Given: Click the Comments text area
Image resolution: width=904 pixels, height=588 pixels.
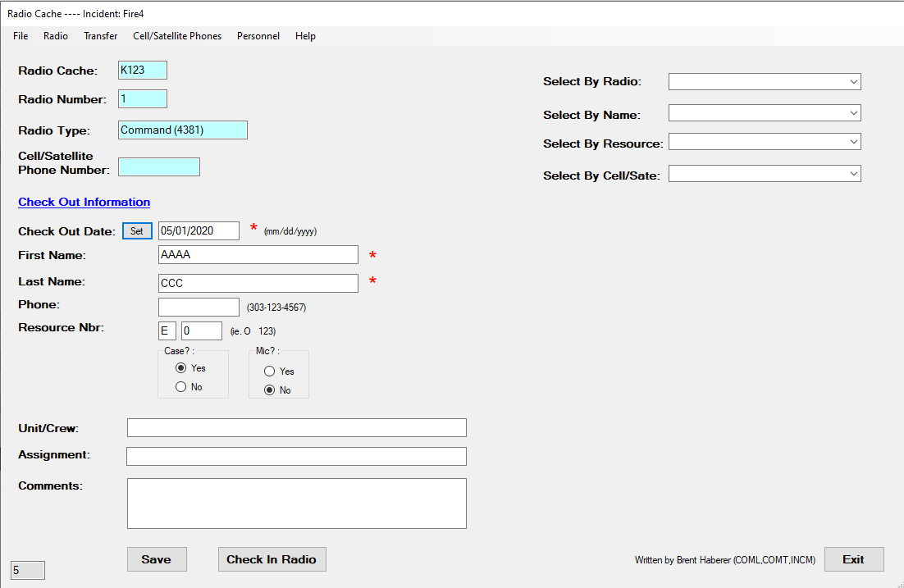Looking at the screenshot, I should (297, 504).
